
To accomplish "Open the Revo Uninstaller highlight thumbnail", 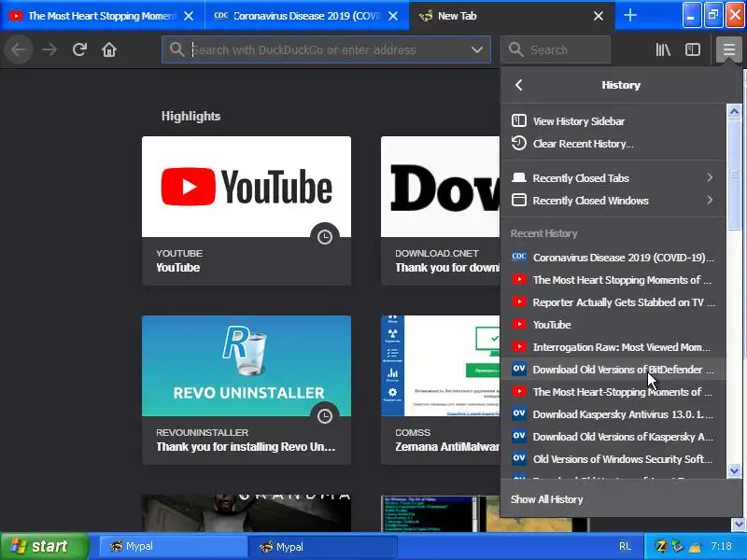I will pos(247,366).
